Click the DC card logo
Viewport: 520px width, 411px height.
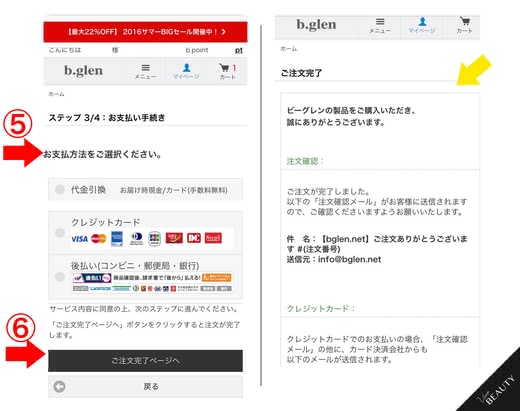click(194, 238)
